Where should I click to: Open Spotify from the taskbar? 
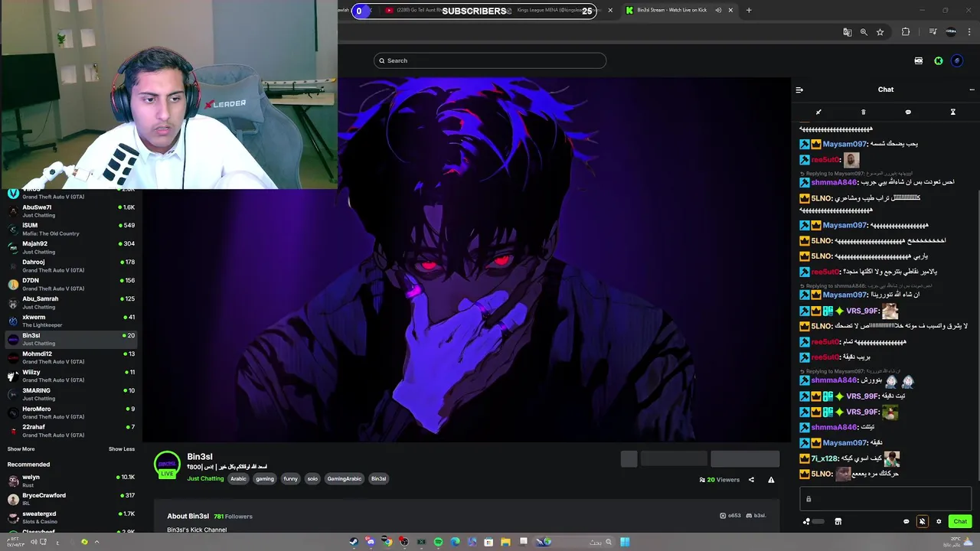coord(438,542)
